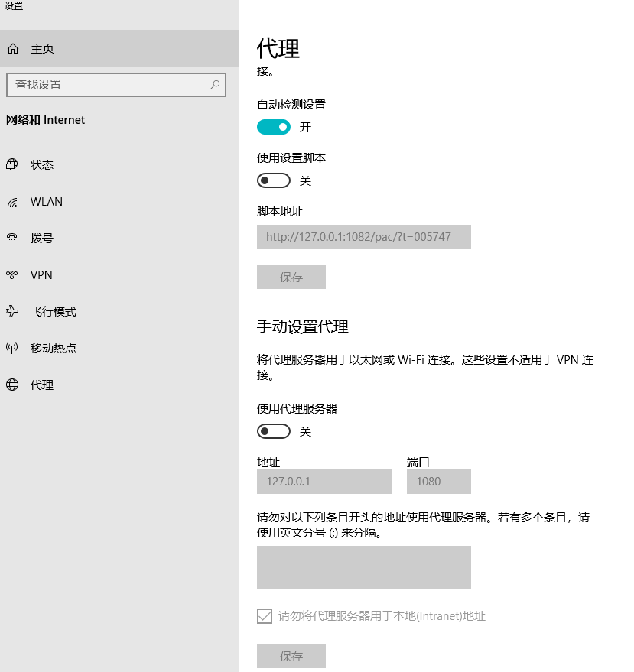This screenshot has width=634, height=672.
Task: Click the globe icon beside 代理
Action: [x=12, y=385]
